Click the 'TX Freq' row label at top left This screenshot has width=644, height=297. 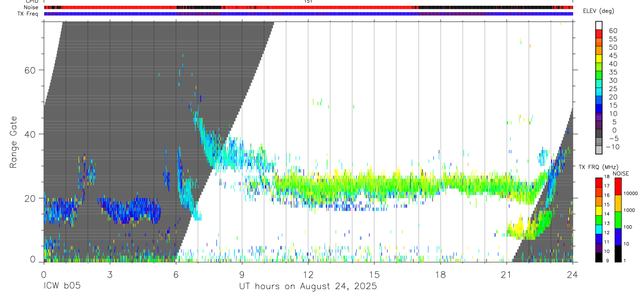pos(29,14)
